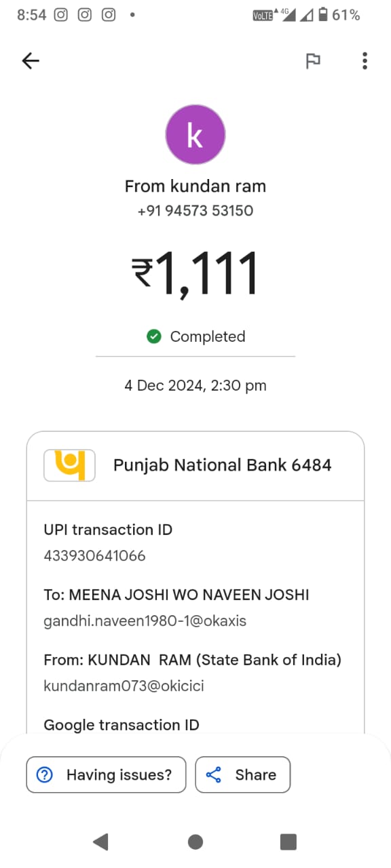
Task: Tap the Having issues? button
Action: click(106, 774)
